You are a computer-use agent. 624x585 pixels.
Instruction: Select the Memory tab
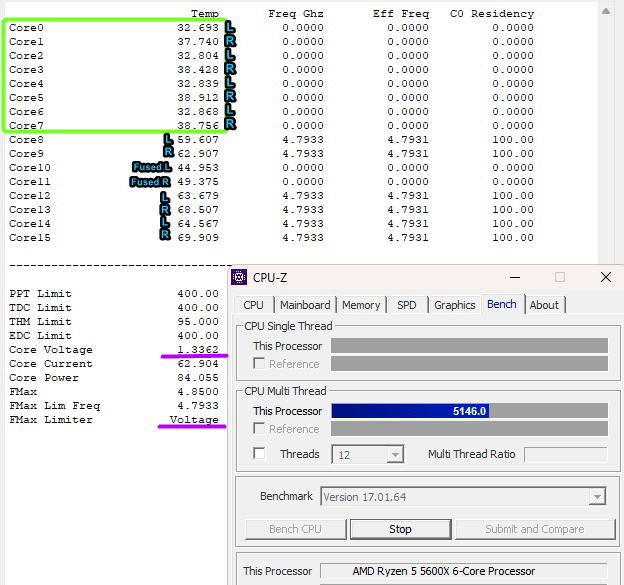coord(361,305)
